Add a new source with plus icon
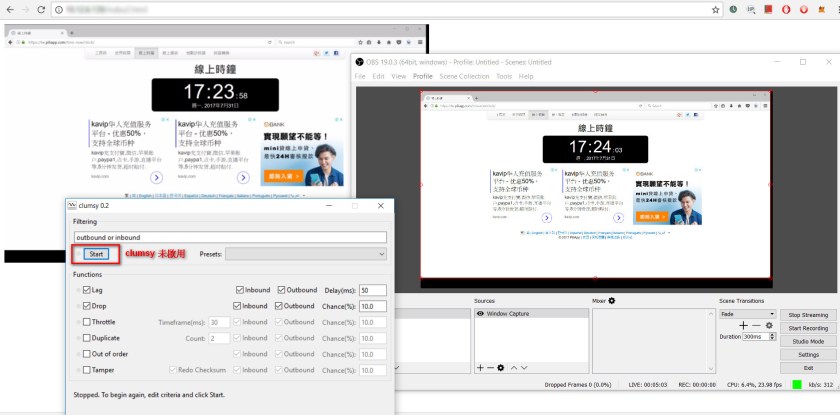This screenshot has width=840, height=415. 481,367
